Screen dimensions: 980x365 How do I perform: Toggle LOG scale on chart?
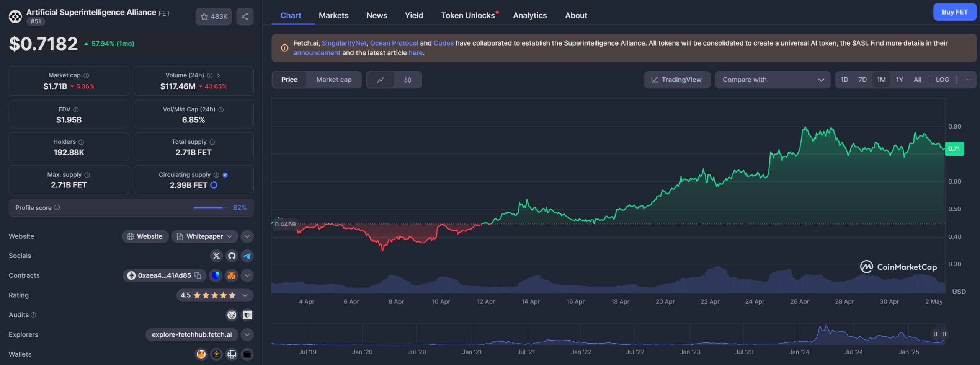(x=942, y=80)
